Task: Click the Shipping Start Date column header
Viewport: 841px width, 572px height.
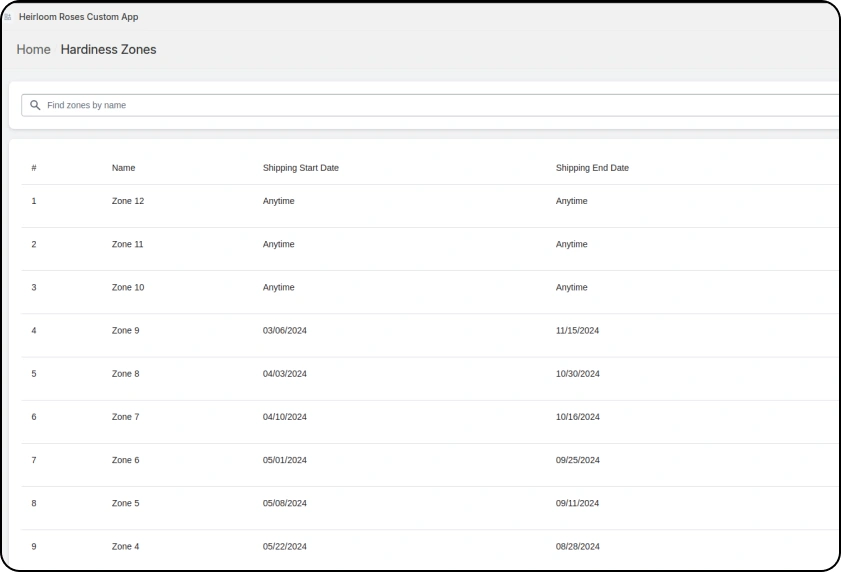Action: [x=300, y=168]
